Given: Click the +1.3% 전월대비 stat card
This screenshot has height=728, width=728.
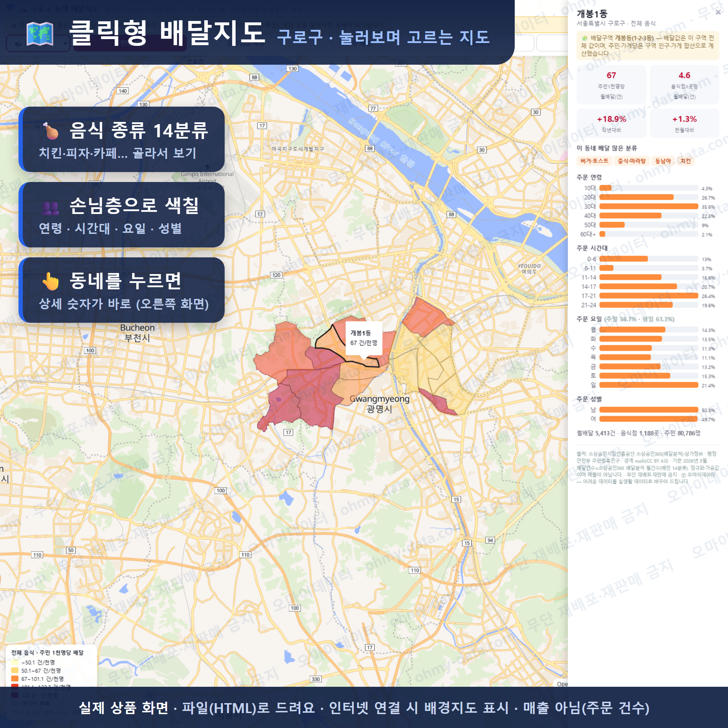Looking at the screenshot, I should tap(684, 124).
